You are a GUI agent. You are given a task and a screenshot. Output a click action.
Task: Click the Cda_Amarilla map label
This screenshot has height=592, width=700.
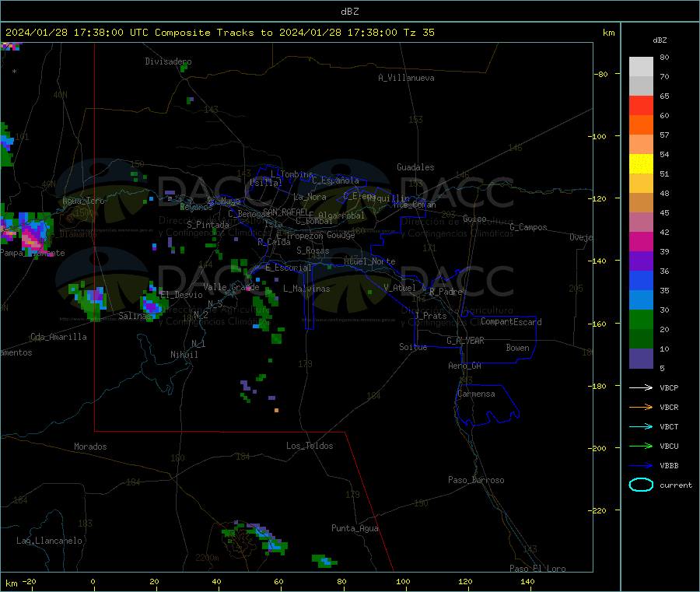pos(58,337)
